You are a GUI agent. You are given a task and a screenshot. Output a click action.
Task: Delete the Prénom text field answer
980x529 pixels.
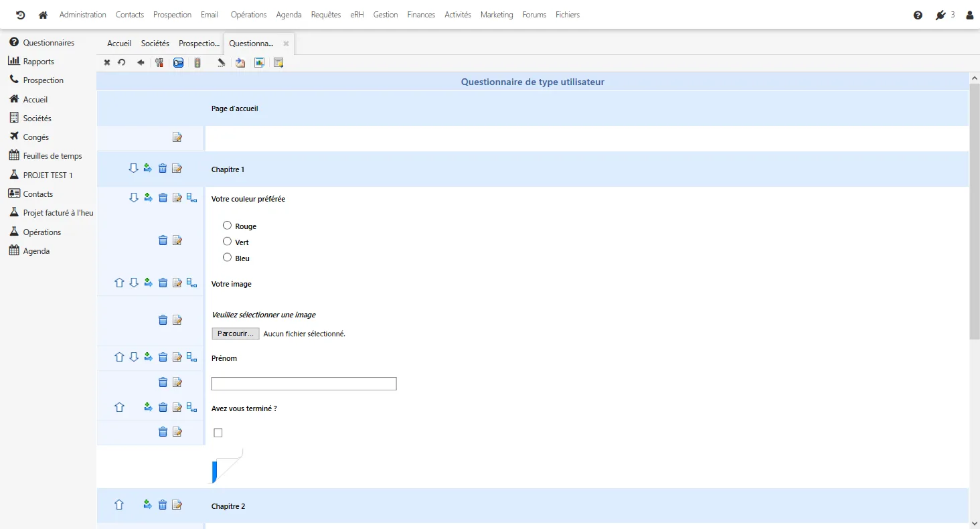pyautogui.click(x=163, y=382)
